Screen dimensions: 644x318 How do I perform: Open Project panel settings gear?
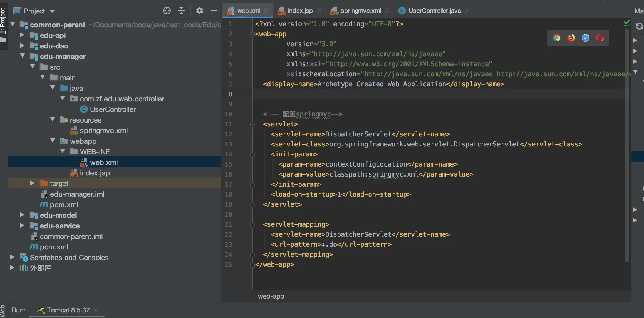click(199, 11)
